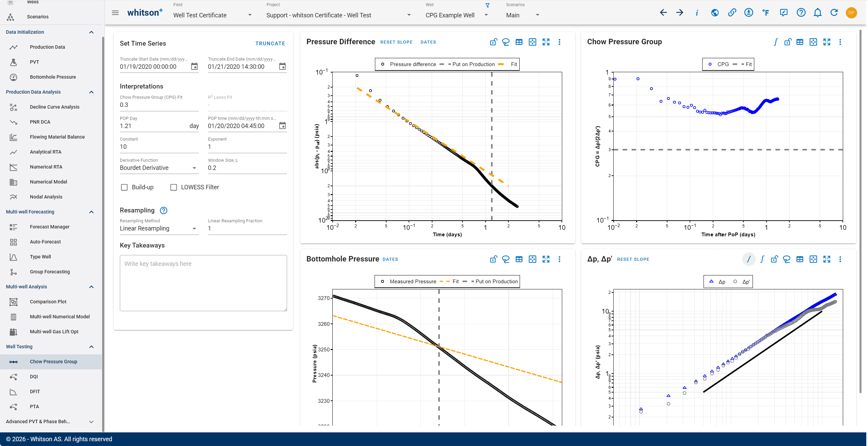Click the download icon in header
868x446 pixels.
click(x=748, y=13)
